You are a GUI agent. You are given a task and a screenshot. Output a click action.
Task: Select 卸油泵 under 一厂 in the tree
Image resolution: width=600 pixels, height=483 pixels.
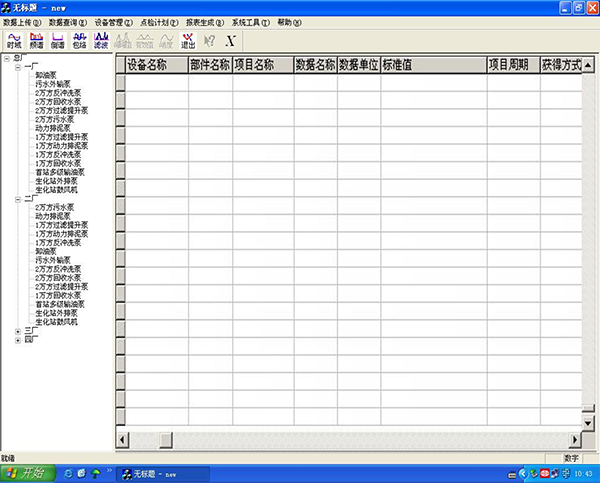point(46,75)
